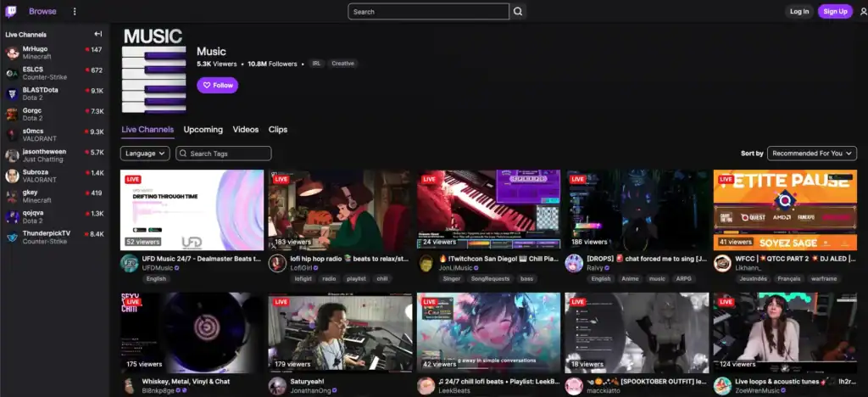
Task: Click Browse in top navigation
Action: 42,11
